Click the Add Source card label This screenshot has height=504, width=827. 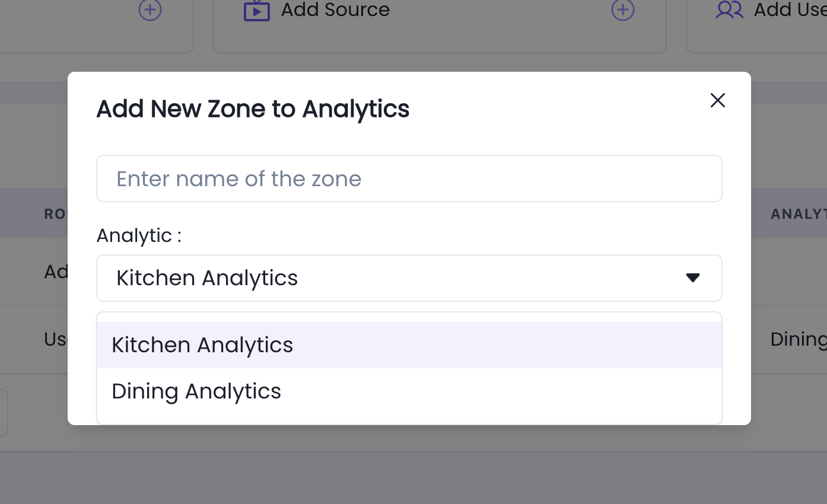[x=335, y=9]
